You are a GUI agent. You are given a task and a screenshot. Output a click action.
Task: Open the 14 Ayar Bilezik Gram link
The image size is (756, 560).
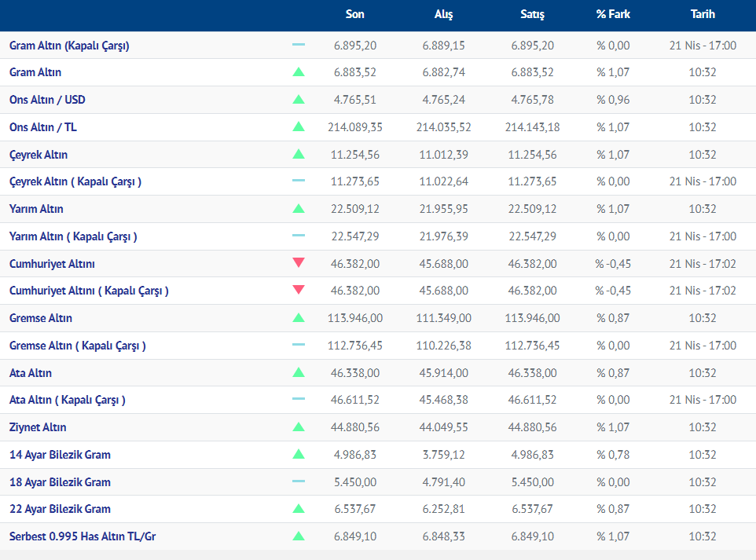(60, 455)
